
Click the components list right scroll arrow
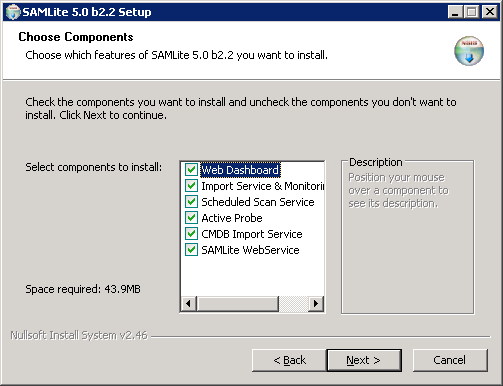[316, 303]
